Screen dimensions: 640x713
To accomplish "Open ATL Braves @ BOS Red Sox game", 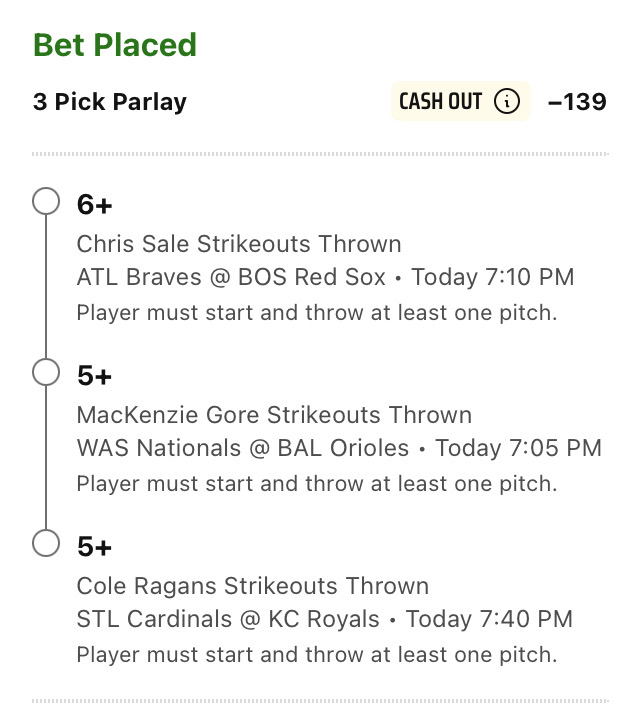I will coord(231,277).
